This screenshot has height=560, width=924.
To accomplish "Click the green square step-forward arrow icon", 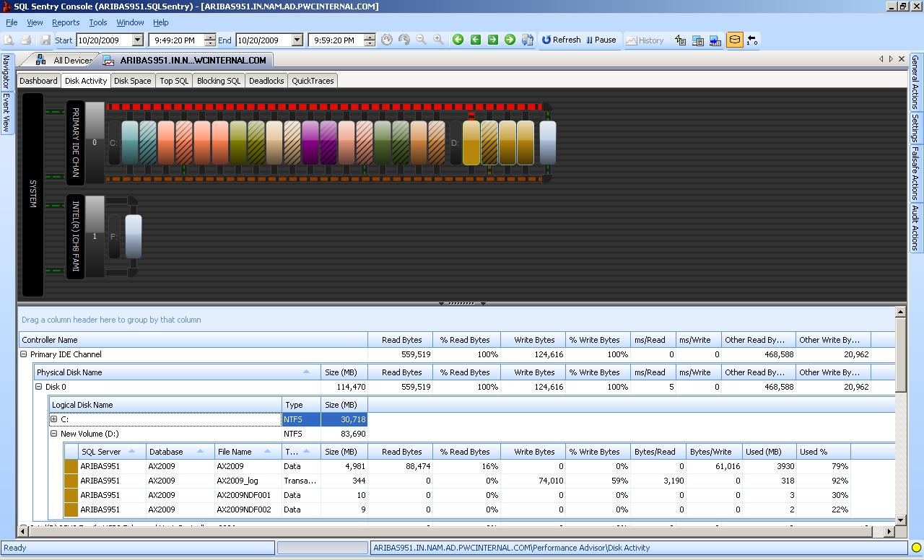I will tap(492, 40).
